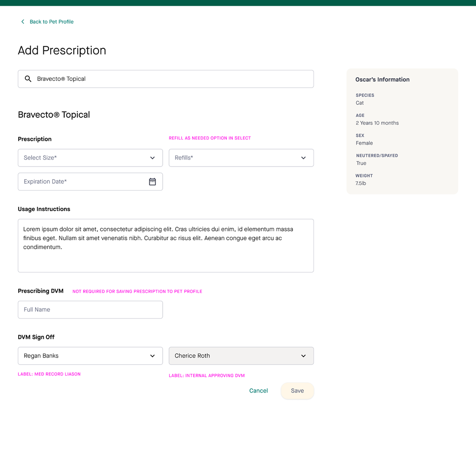Image resolution: width=476 pixels, height=456 pixels.
Task: Click the Cat species value
Action: 360,103
